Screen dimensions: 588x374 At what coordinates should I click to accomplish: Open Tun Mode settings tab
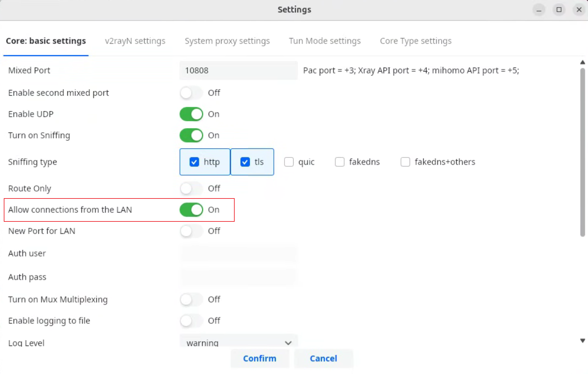click(325, 41)
